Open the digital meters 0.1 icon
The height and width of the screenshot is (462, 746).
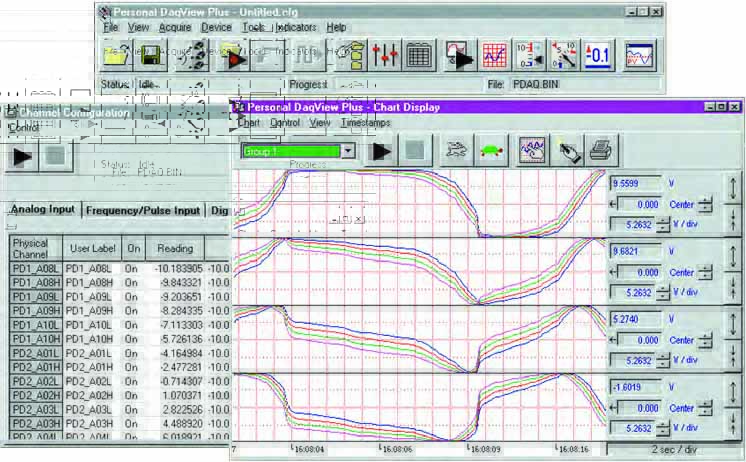pos(598,56)
